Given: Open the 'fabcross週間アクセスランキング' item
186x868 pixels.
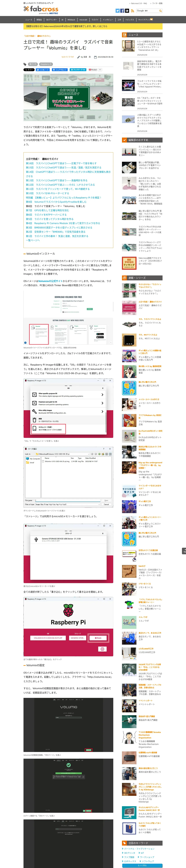Looking at the screenshot, I should (x=150, y=261).
